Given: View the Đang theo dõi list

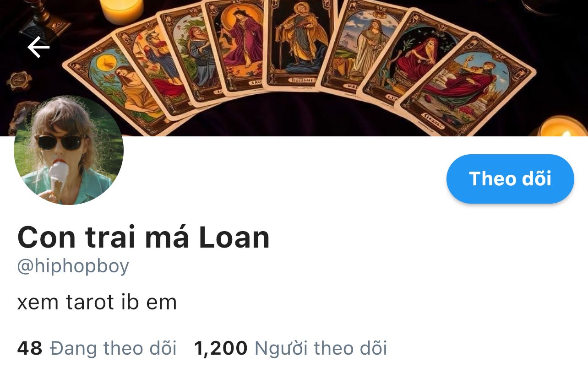Looking at the screenshot, I should tap(113, 348).
